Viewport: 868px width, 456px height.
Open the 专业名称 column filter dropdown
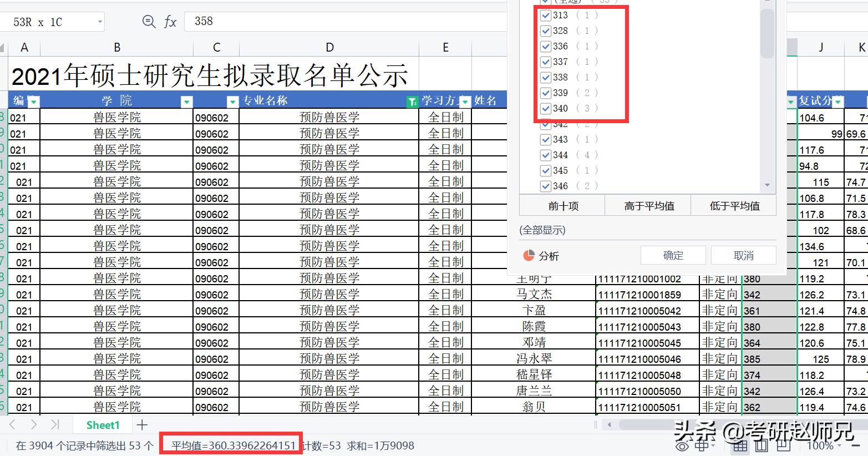(x=412, y=102)
